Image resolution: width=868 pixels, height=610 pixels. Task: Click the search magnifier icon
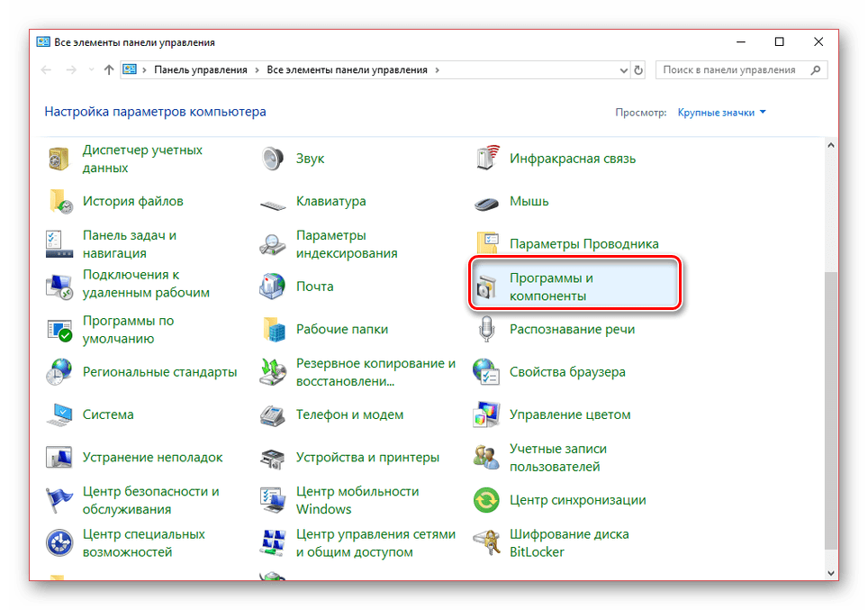[x=816, y=70]
